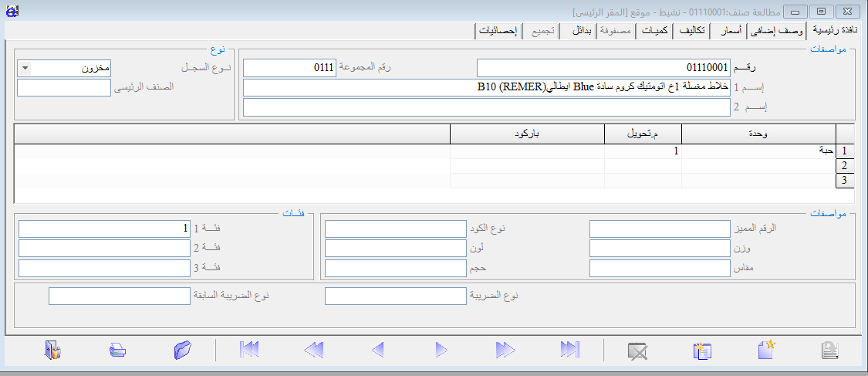Expand the نوع السجل dropdown
Screen dimensions: 868x376
25,68
